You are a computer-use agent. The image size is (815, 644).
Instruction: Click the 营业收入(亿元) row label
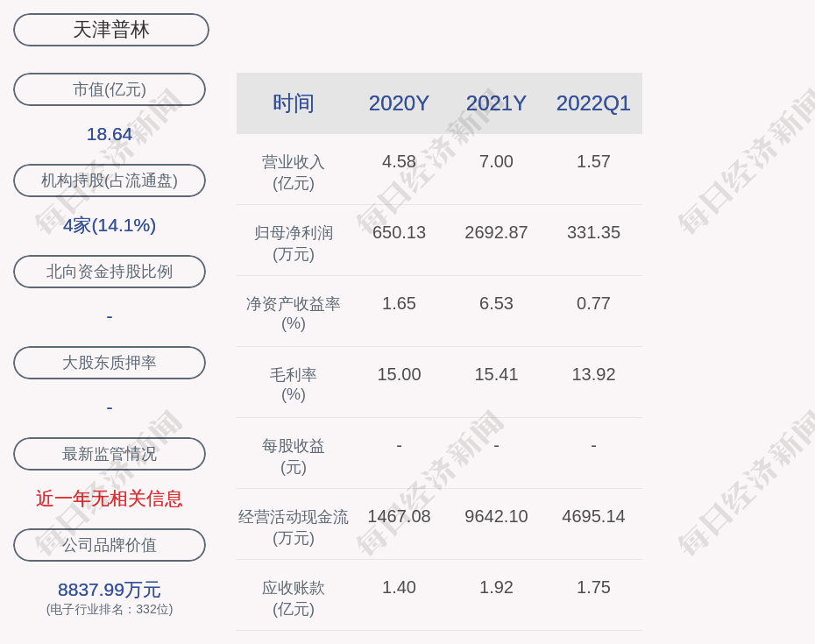click(x=294, y=173)
